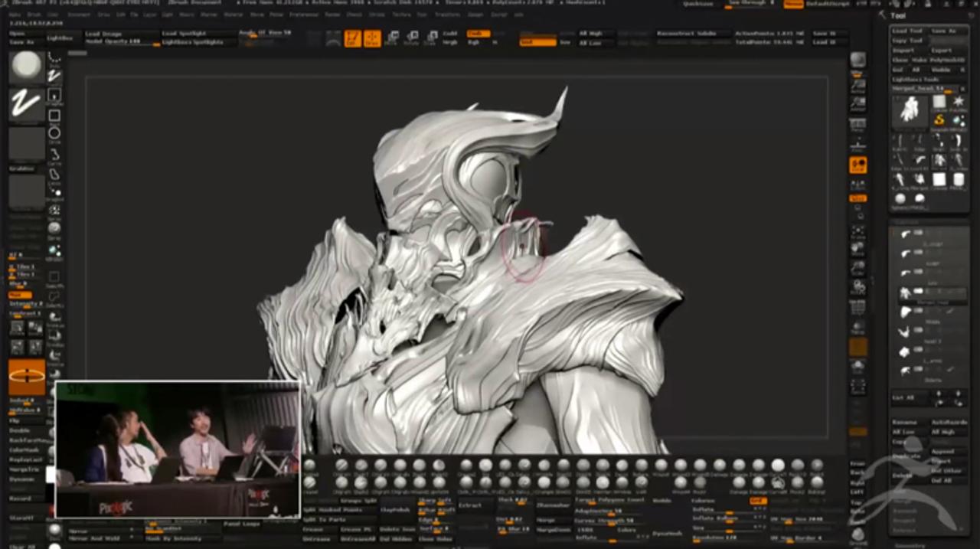The width and height of the screenshot is (980, 549).
Task: Click the MergeDown button
Action: [x=553, y=529]
